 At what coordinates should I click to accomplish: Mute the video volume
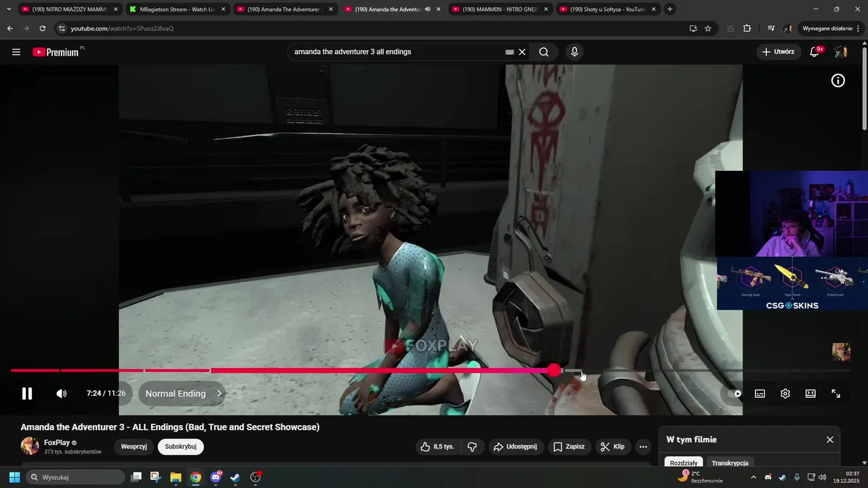[x=61, y=393]
